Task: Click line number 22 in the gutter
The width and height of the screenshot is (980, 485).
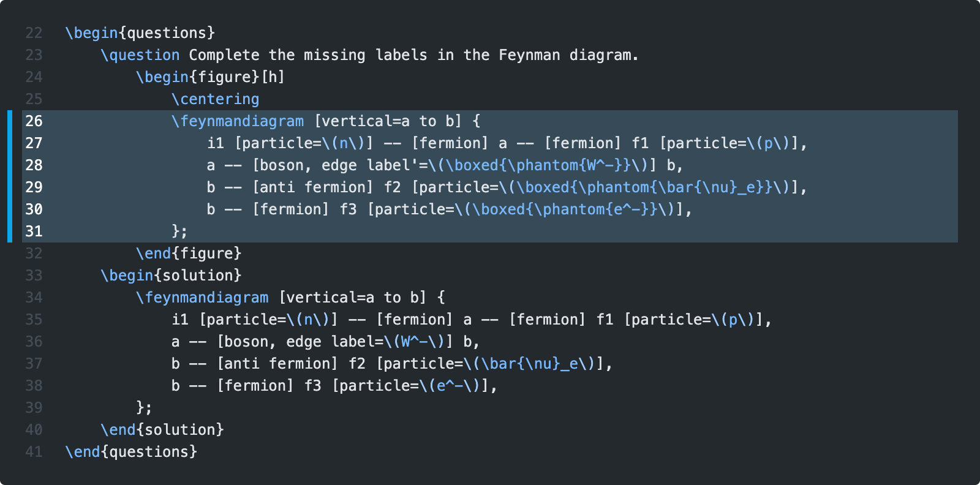Action: point(34,33)
